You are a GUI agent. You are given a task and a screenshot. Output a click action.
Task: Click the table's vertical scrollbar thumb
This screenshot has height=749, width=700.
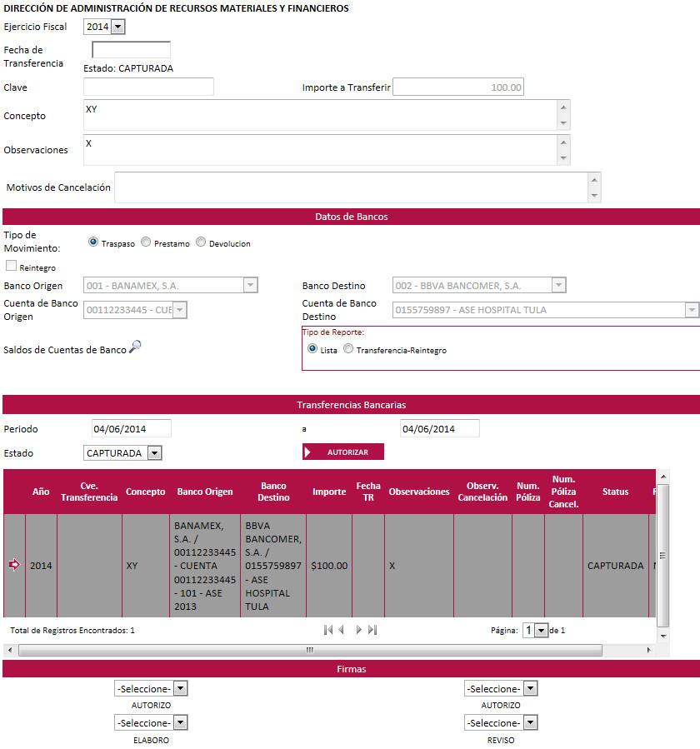(x=662, y=555)
